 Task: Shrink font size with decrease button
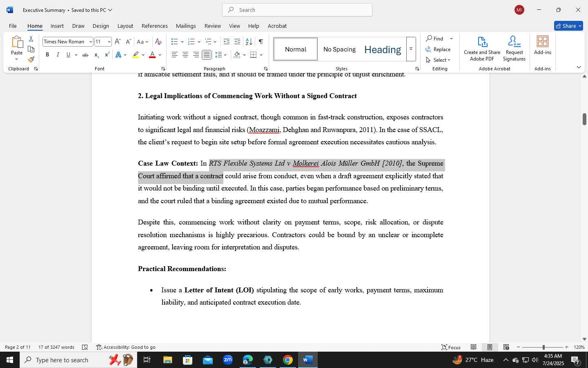(x=128, y=42)
